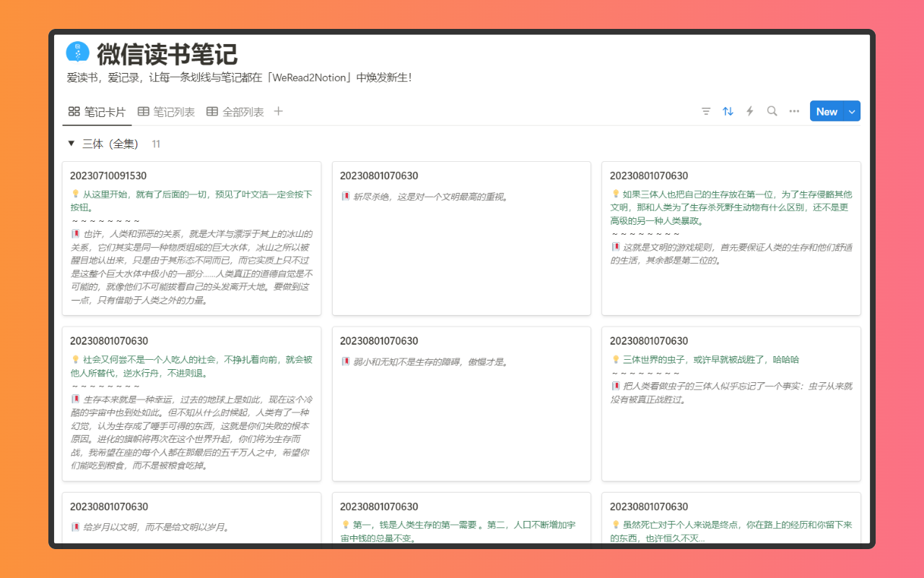924x578 pixels.
Task: Click the count 11 next to 三体（全集）
Action: click(155, 144)
